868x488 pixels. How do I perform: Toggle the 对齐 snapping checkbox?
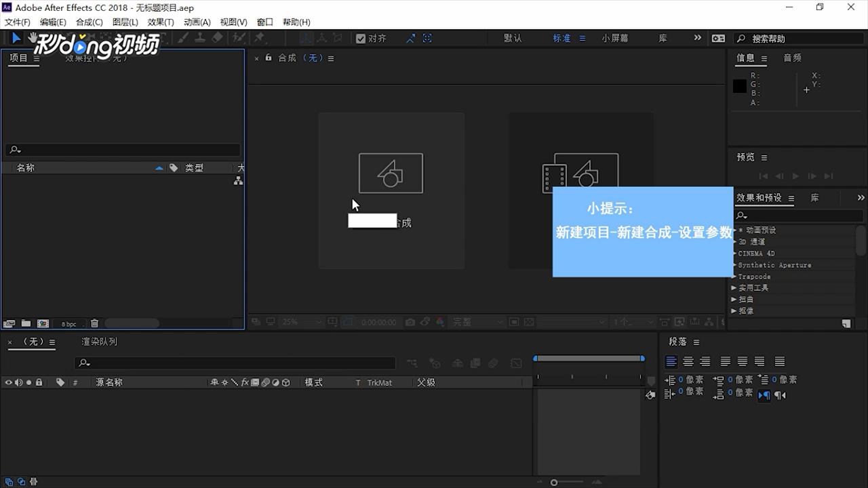(361, 39)
